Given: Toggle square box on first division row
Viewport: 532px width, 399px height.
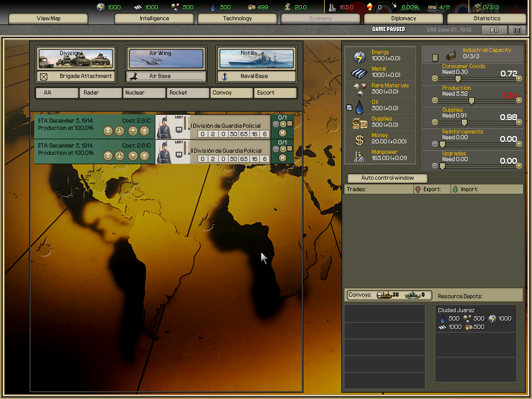Looking at the screenshot, I should [x=290, y=124].
